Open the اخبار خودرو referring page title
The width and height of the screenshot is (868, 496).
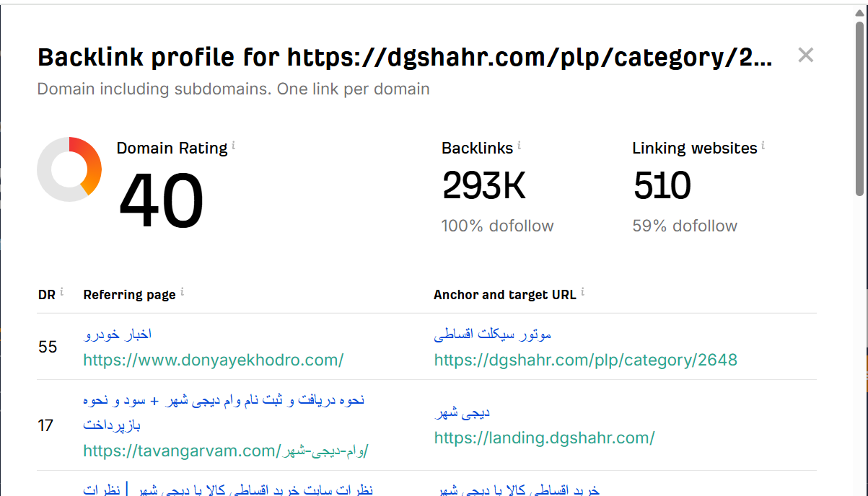[118, 335]
